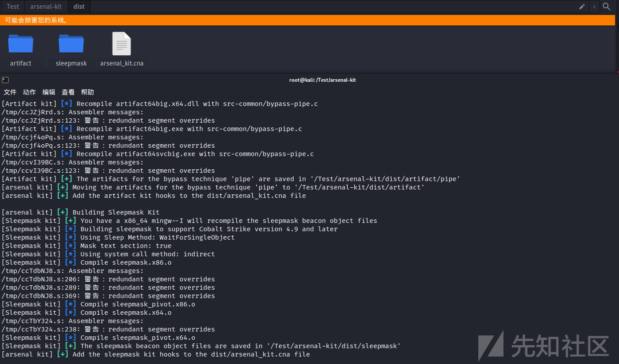Click the line Moving the artifacts for bypass
This screenshot has width=619, height=364.
[x=213, y=187]
